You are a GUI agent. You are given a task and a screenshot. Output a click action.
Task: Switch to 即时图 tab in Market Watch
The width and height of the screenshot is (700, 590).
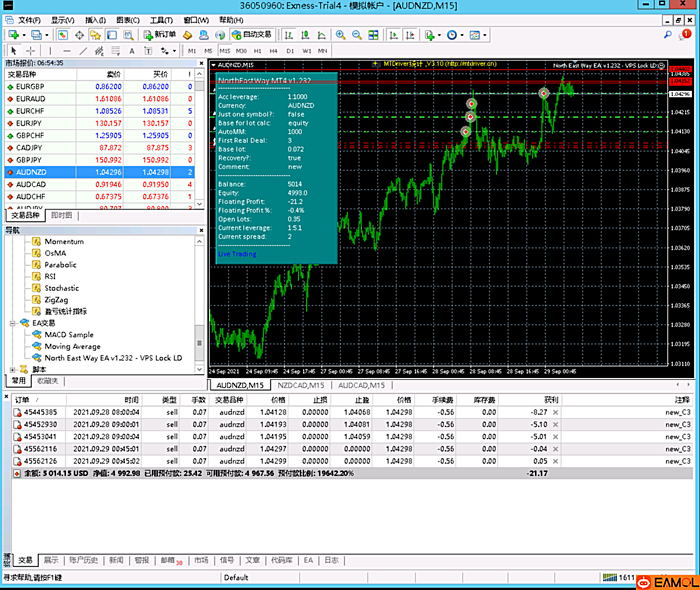[x=61, y=215]
